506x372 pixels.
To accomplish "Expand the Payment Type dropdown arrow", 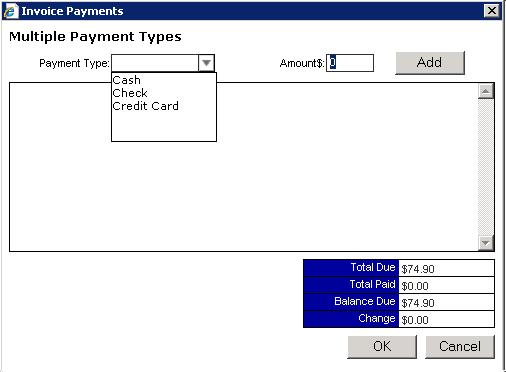I will pos(206,63).
